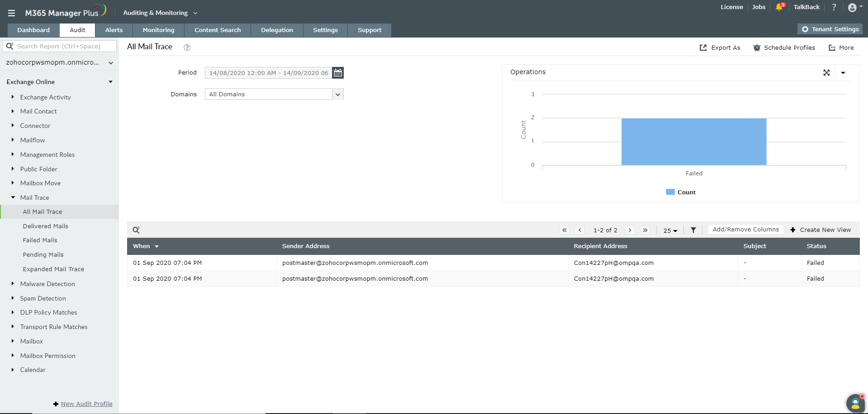Expand the Exchange Activity tree node
868x414 pixels.
click(x=13, y=97)
